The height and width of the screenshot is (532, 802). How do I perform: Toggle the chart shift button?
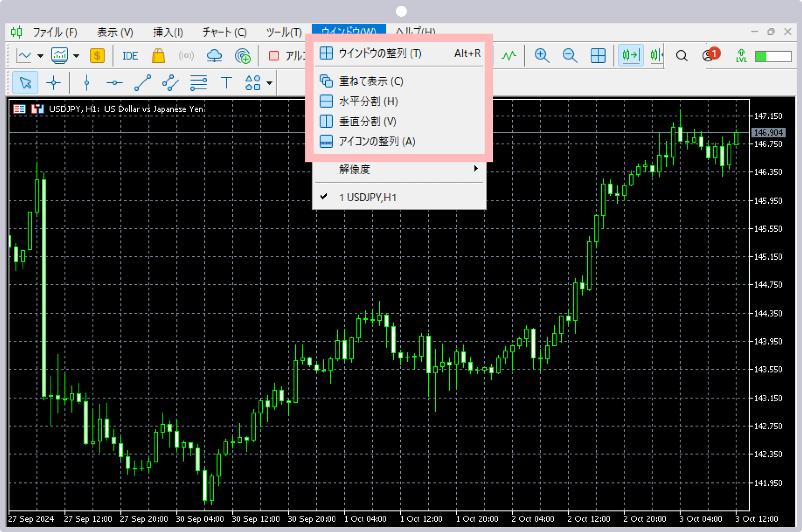click(656, 55)
